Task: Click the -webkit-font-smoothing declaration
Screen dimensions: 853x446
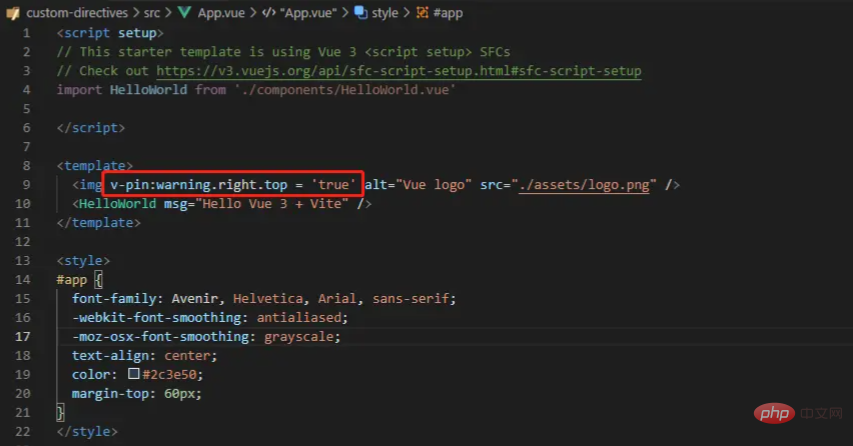Action: 210,318
